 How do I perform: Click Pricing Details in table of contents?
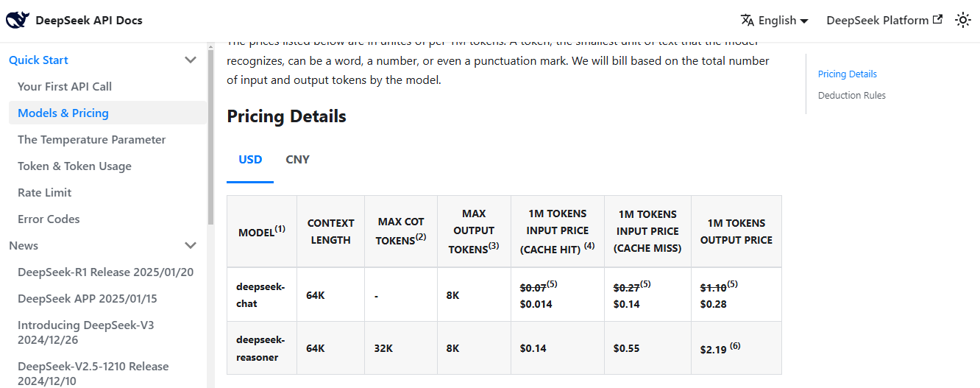[847, 74]
